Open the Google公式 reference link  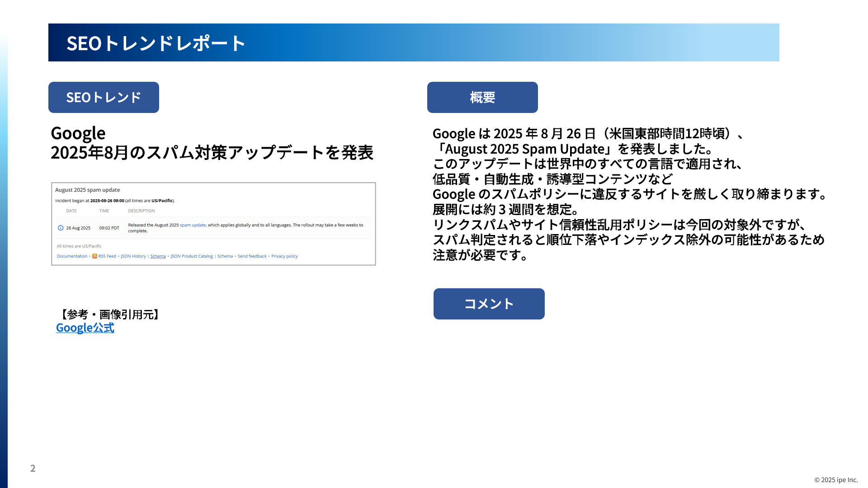(x=85, y=328)
